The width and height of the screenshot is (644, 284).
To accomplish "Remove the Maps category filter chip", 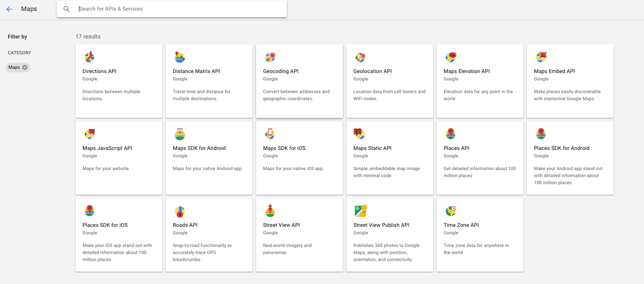I will 25,67.
